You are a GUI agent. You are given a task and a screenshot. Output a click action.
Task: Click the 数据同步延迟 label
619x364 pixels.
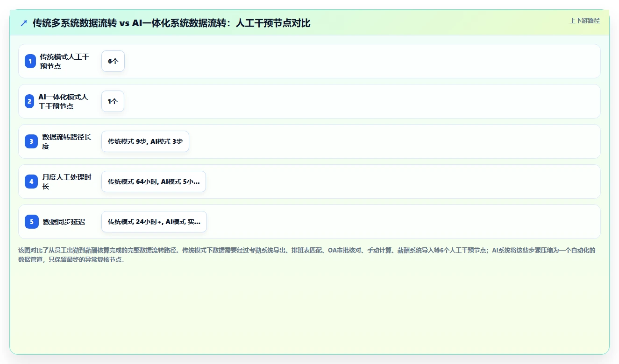(64, 222)
